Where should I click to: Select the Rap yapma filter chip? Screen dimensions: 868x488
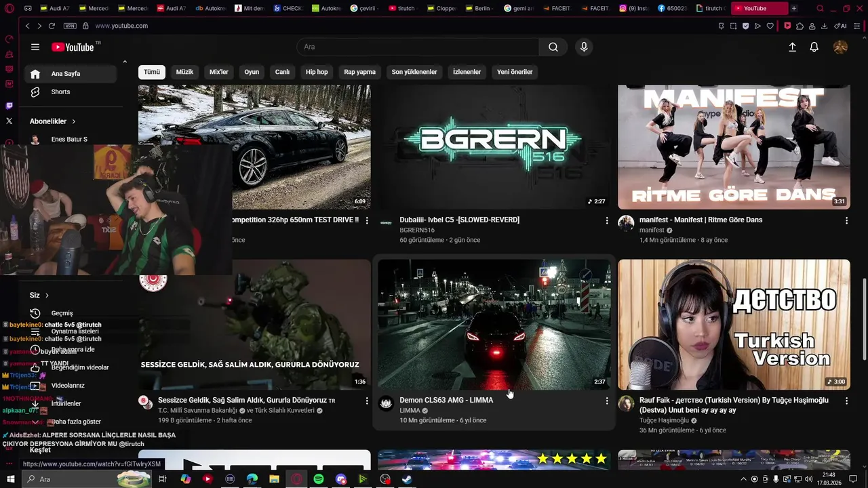[x=359, y=72]
